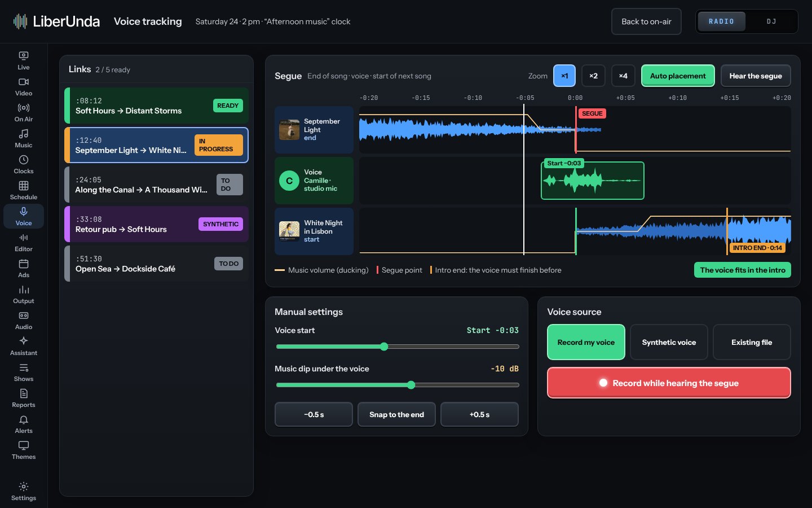Click the READY status badge
The image size is (812, 508).
tap(228, 106)
